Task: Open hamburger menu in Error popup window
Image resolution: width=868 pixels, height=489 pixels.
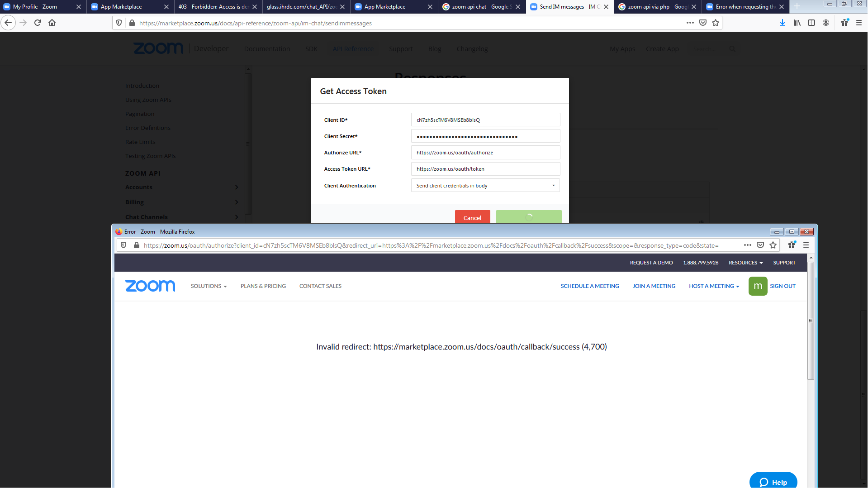Action: pyautogui.click(x=806, y=245)
